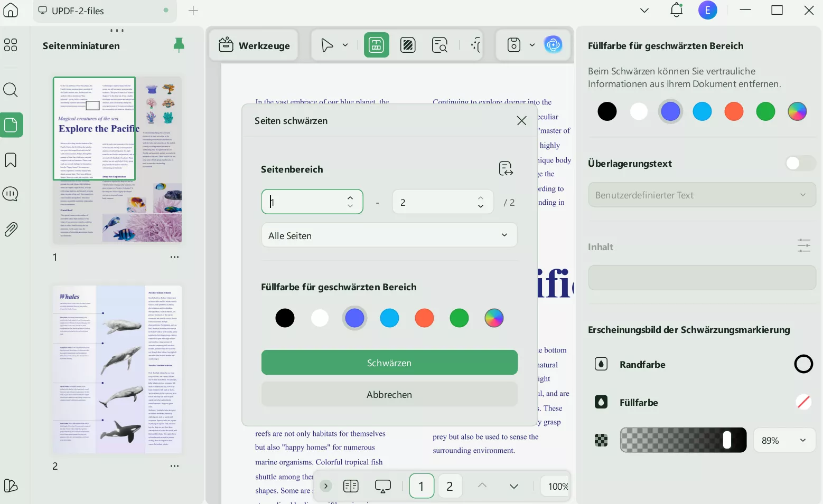Unpin the Seitenminiaturen panel

pos(179,45)
